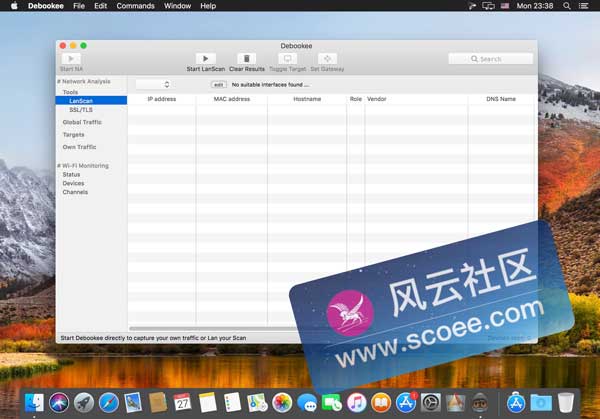Select Channels in the sidebar
Screen dimensions: 600x419
tap(75, 192)
